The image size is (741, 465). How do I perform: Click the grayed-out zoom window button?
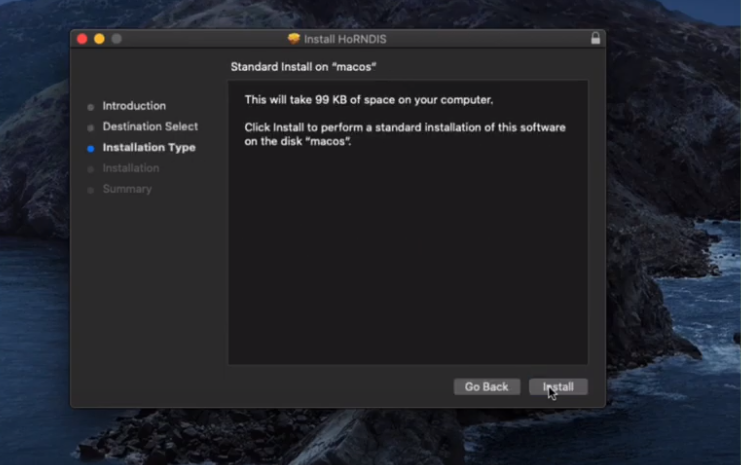pyautogui.click(x=116, y=39)
